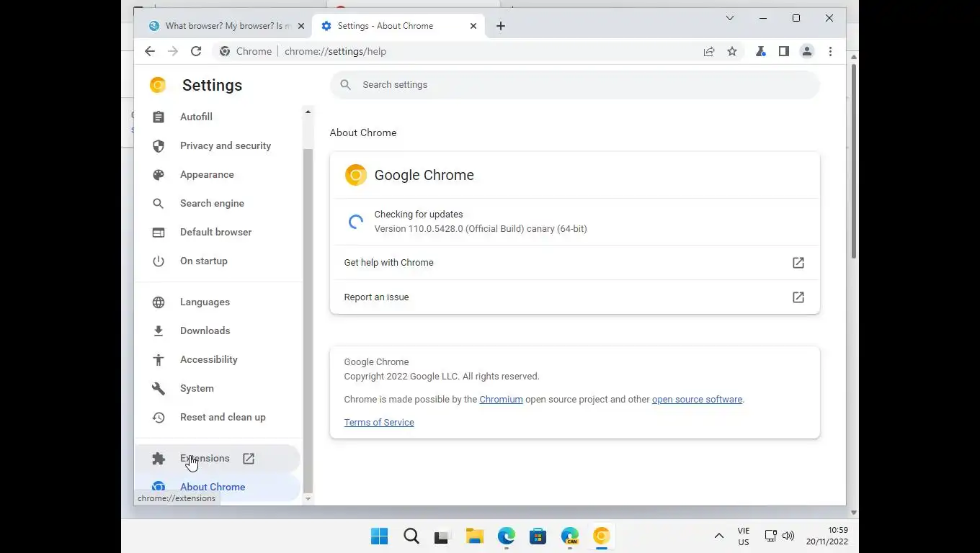Image resolution: width=980 pixels, height=553 pixels.
Task: Close the Settings - About Chrome tab
Action: click(473, 26)
